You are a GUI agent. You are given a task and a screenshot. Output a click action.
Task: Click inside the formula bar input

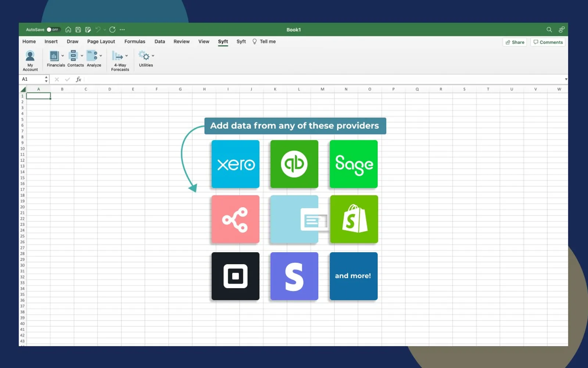click(x=324, y=79)
